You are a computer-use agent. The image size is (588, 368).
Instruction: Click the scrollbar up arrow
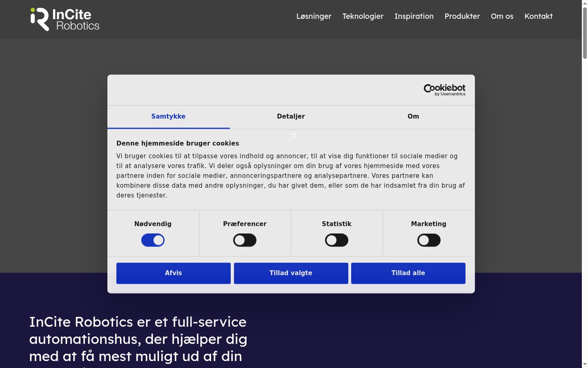click(x=585, y=3)
